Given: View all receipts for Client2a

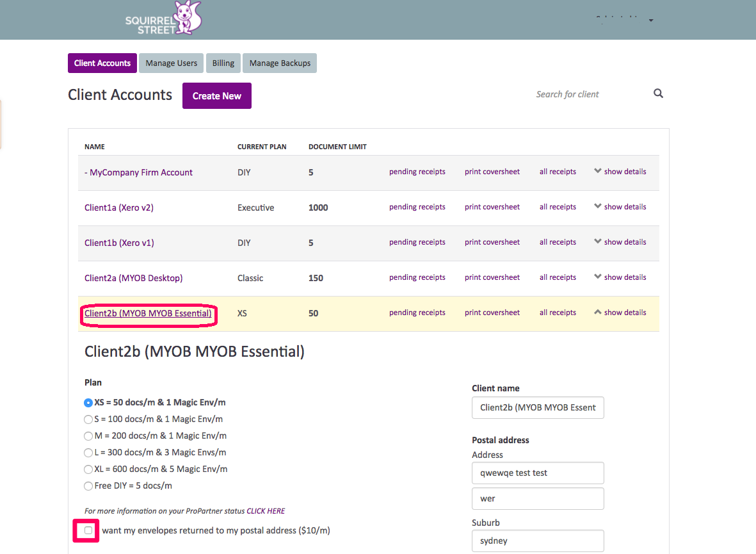Looking at the screenshot, I should point(558,277).
